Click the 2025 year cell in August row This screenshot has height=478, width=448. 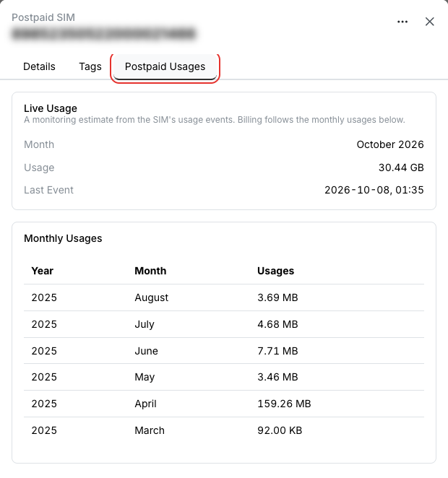(x=44, y=297)
